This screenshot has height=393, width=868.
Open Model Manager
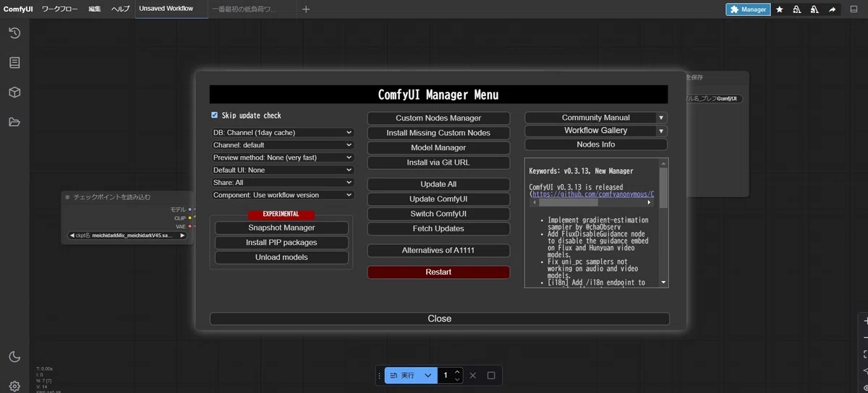tap(438, 147)
